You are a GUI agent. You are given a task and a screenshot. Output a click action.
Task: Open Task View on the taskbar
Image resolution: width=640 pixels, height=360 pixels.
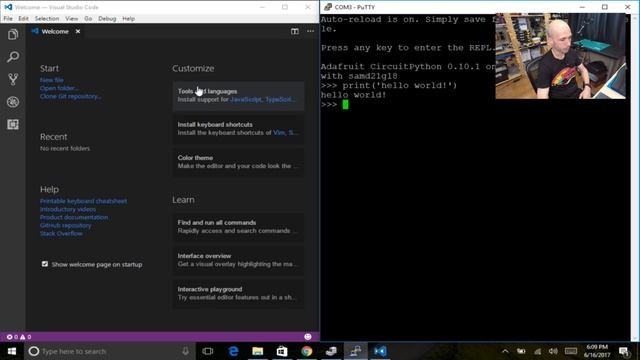pos(208,351)
